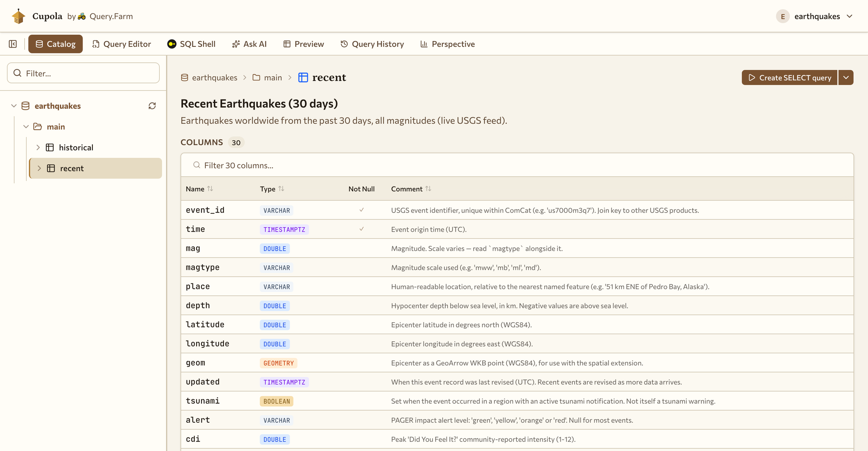Click the time column name
Image resolution: width=868 pixels, height=451 pixels.
click(x=195, y=229)
